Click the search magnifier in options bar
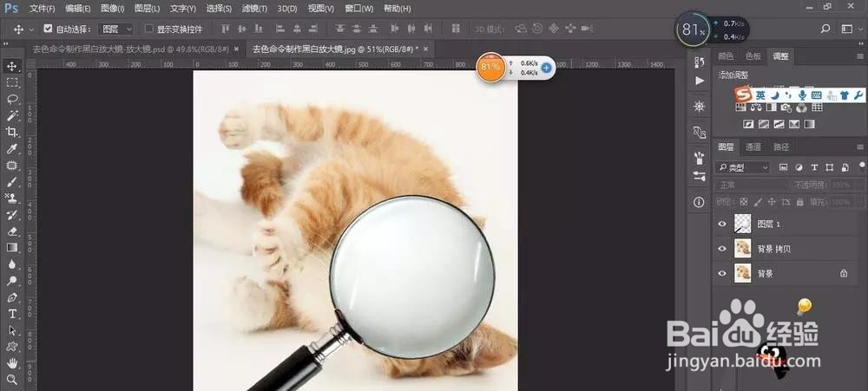The image size is (868, 391). pos(825,29)
